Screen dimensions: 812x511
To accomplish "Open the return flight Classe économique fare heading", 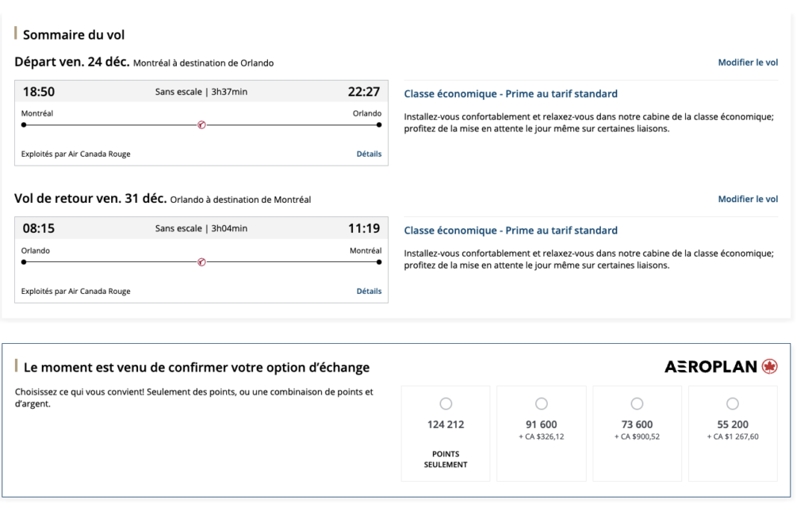I will [511, 231].
